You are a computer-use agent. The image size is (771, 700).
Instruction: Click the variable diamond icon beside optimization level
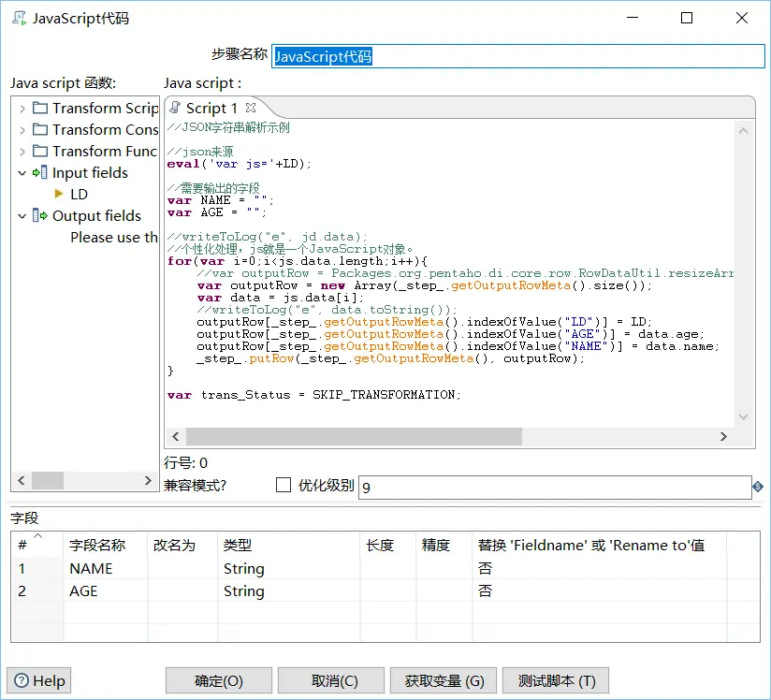pyautogui.click(x=758, y=487)
